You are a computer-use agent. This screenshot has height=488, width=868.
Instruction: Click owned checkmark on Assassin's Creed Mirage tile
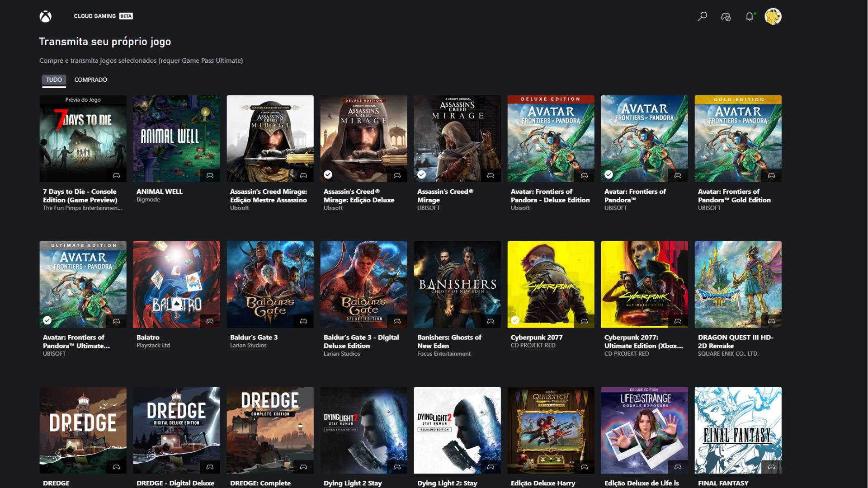pos(421,174)
